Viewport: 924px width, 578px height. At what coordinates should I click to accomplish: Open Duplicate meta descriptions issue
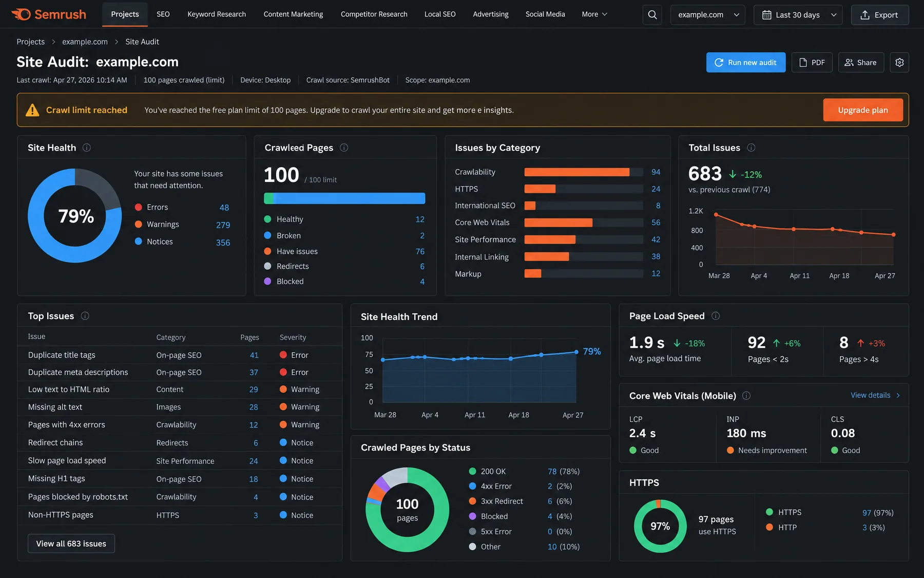(180, 372)
